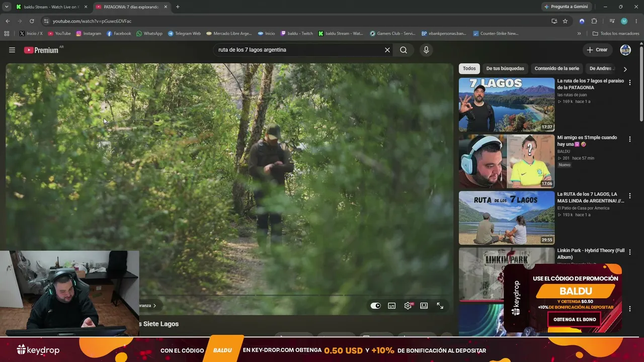
Task: Go to YouTube Premium home logo
Action: click(x=41, y=50)
